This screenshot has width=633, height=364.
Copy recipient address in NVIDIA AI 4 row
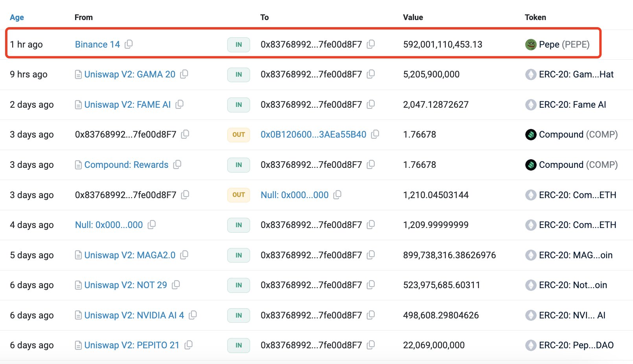371,315
